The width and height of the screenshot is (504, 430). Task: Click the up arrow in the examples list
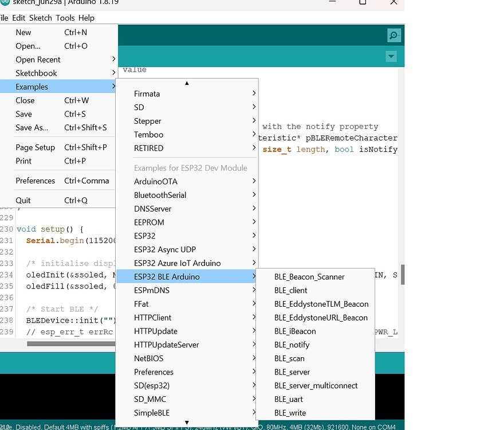coord(187,83)
